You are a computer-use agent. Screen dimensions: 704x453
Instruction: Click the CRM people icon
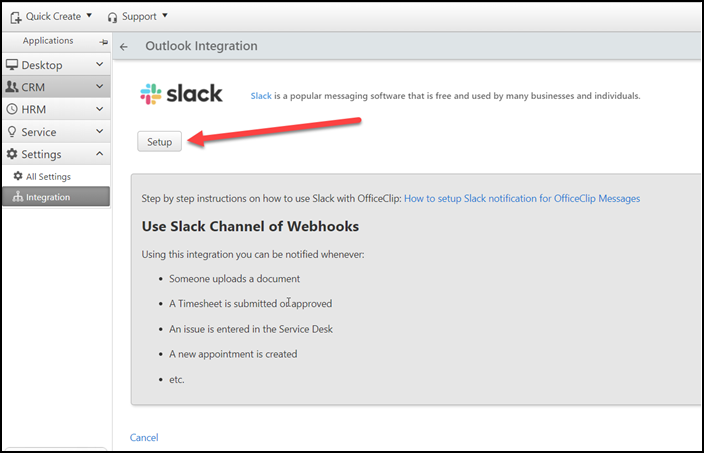[12, 87]
